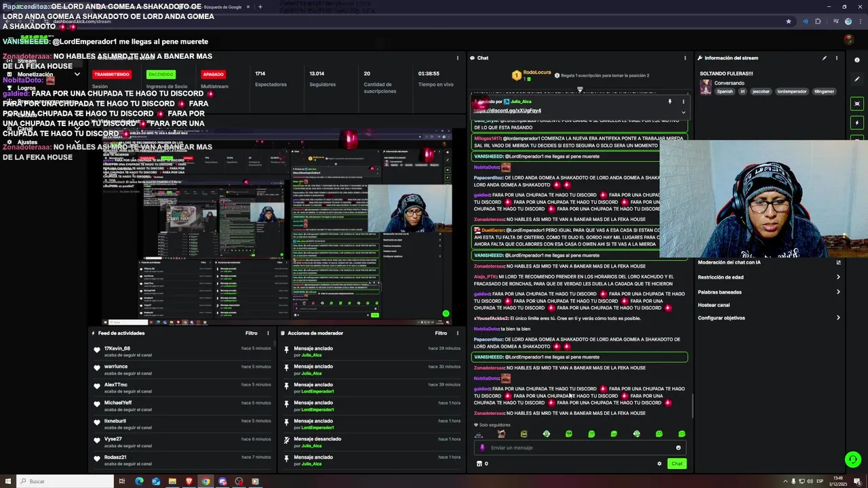This screenshot has width=868, height=488.
Task: Click the clip capture icon in right sidebar
Action: coord(857,104)
